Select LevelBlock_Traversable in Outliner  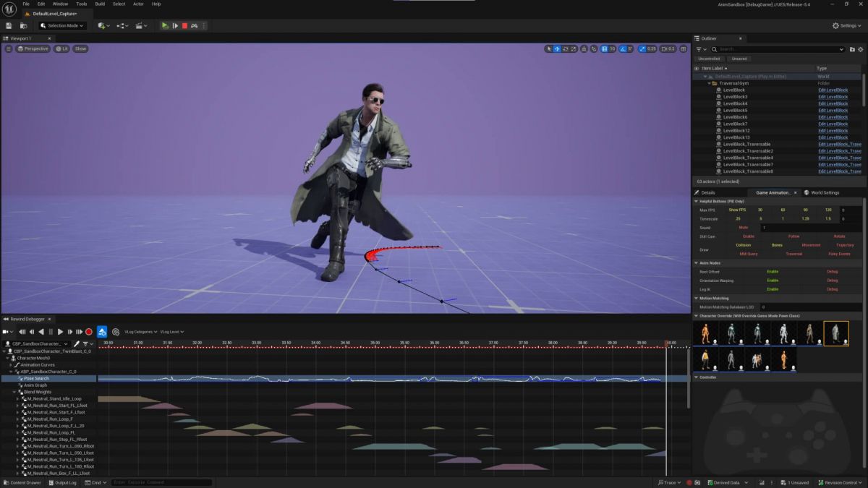(746, 144)
